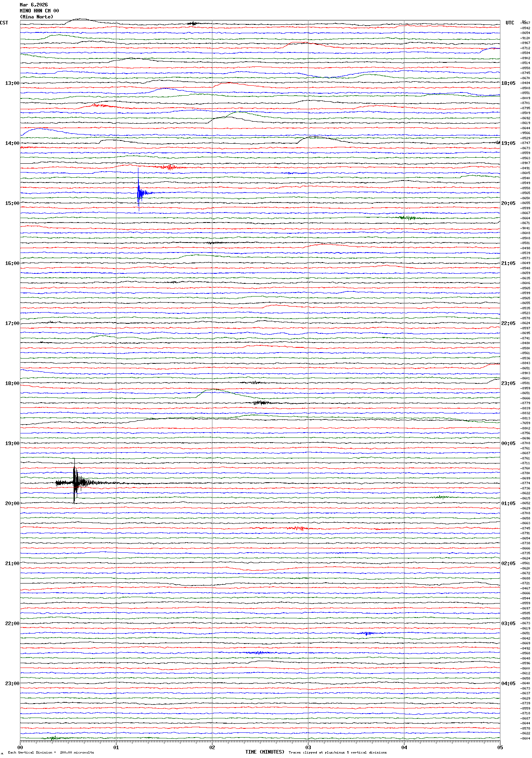Click the 02 minute tick label
Image resolution: width=532 pixels, height=758 pixels.
(x=212, y=747)
